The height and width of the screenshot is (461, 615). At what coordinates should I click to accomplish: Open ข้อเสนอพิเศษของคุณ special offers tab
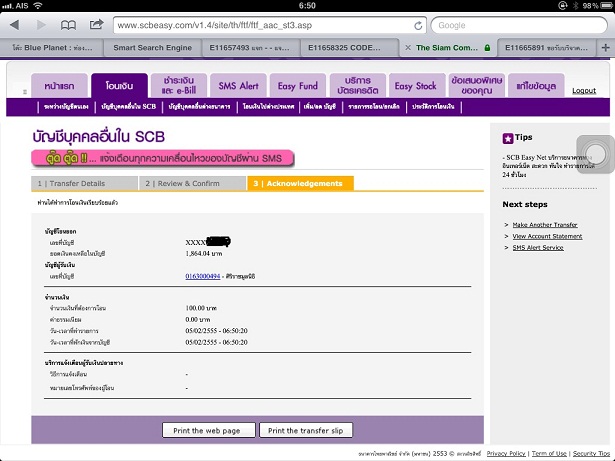click(477, 86)
